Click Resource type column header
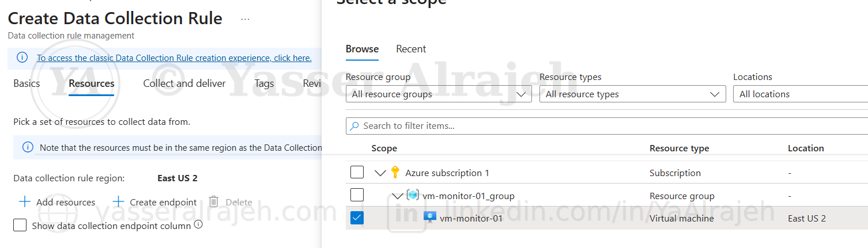This screenshot has width=868, height=248. click(679, 148)
